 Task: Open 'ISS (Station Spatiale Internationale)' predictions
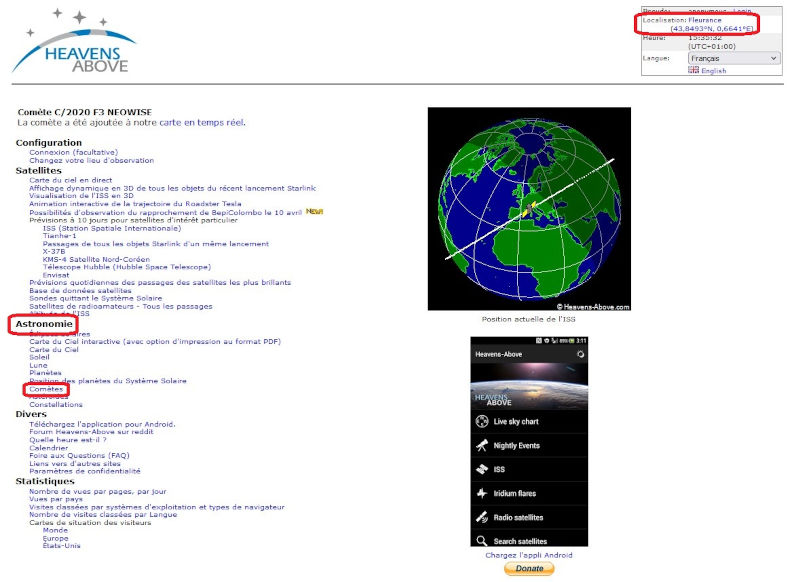[112, 228]
